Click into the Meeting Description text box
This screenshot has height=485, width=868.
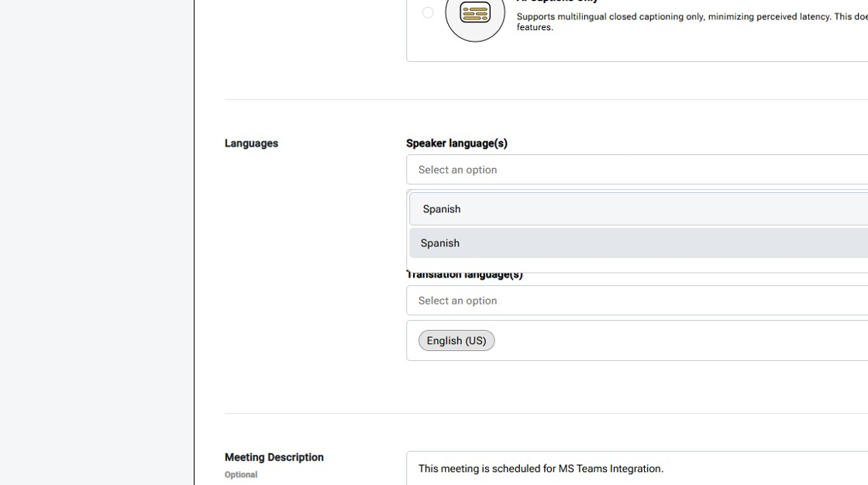click(x=637, y=469)
